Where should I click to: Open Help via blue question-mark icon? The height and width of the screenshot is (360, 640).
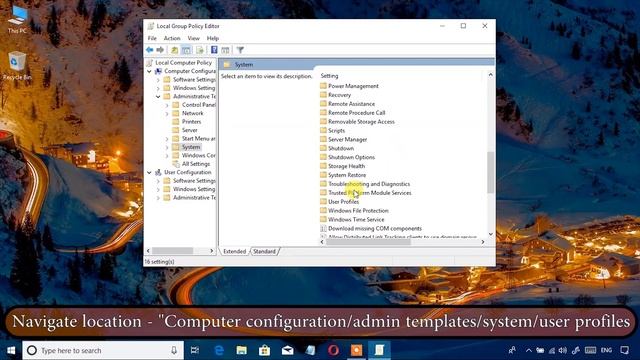(x=214, y=50)
